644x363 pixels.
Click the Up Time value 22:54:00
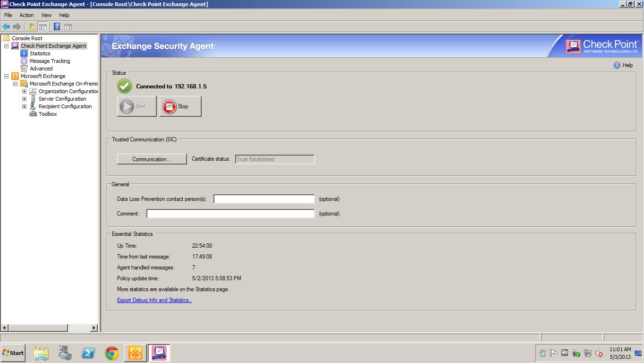pyautogui.click(x=202, y=246)
